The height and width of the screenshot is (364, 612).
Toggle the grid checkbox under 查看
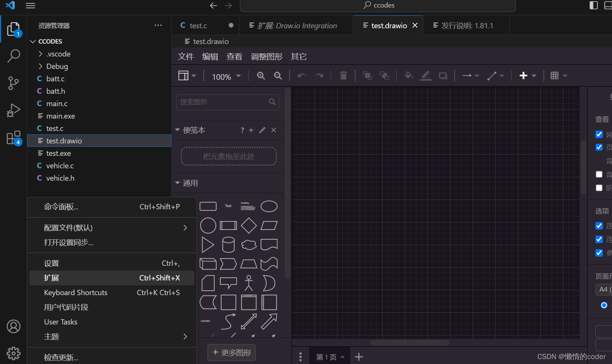click(x=599, y=134)
